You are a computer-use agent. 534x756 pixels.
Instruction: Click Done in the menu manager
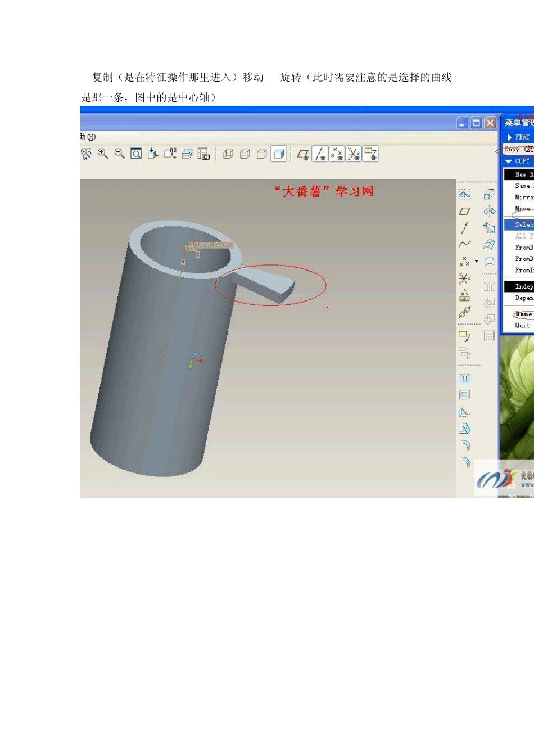coord(519,314)
